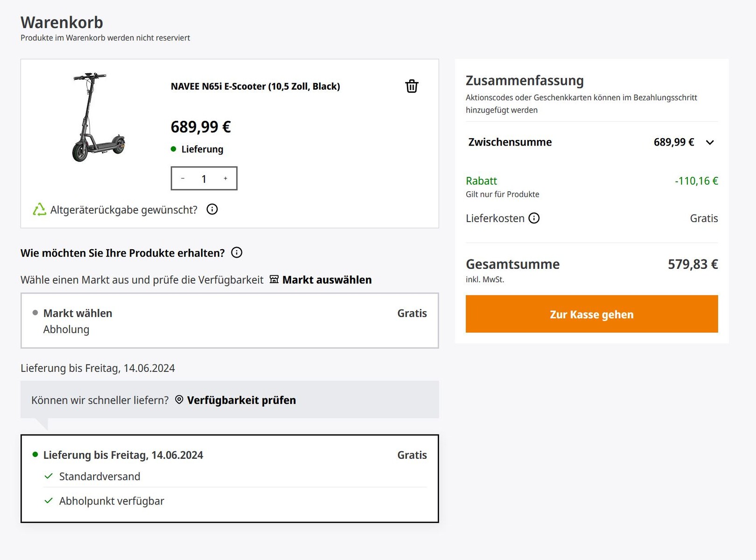Image resolution: width=756 pixels, height=560 pixels.
Task: Open info icon beside product delivery question
Action: click(237, 252)
